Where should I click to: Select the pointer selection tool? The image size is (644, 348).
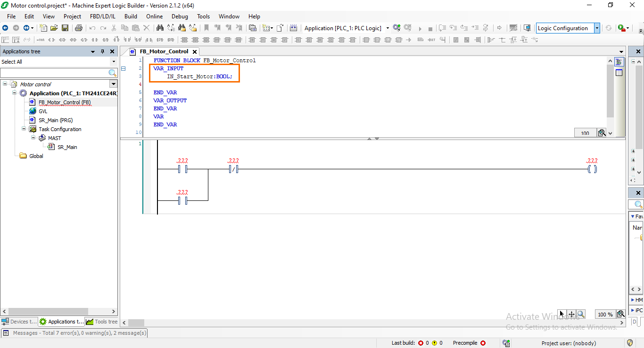tap(562, 314)
